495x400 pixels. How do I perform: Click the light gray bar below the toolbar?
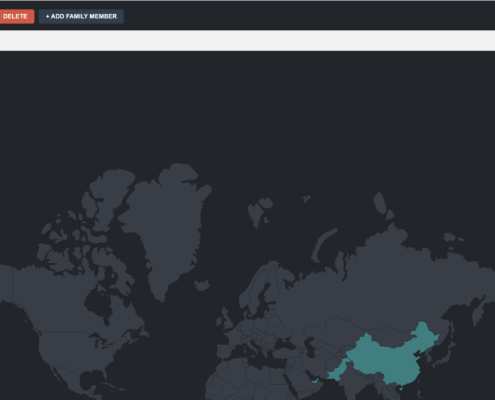(x=247, y=41)
